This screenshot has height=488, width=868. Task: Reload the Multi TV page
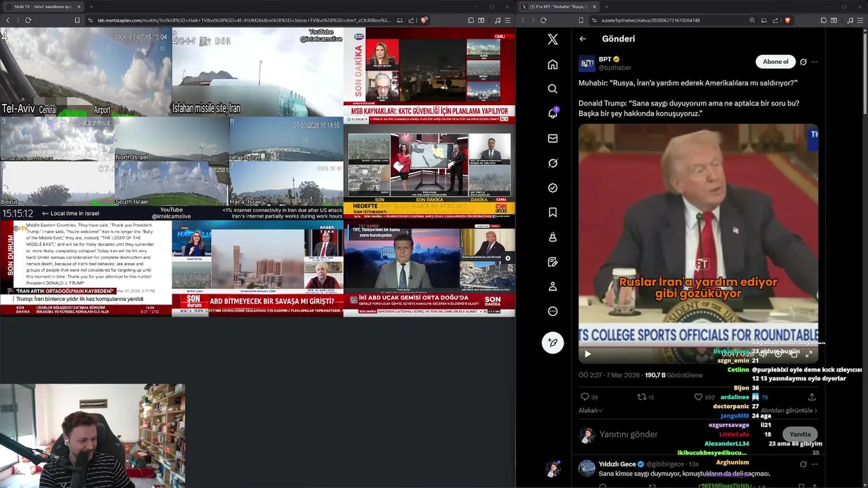(28, 20)
